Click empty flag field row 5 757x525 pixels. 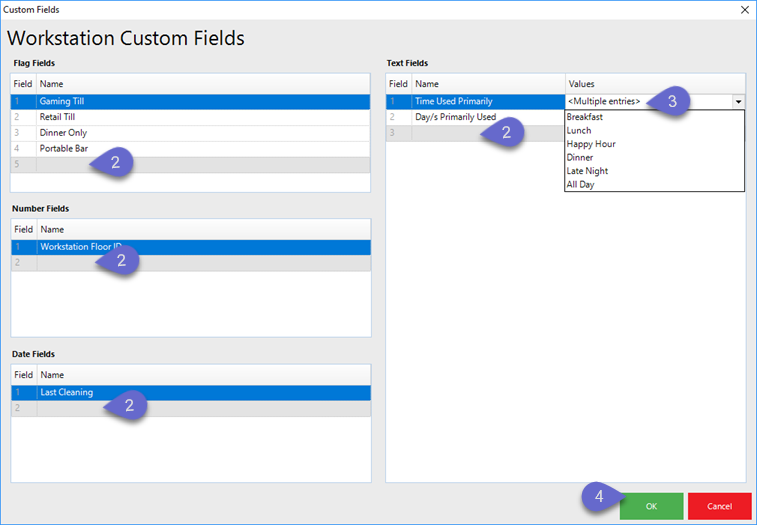click(60, 165)
